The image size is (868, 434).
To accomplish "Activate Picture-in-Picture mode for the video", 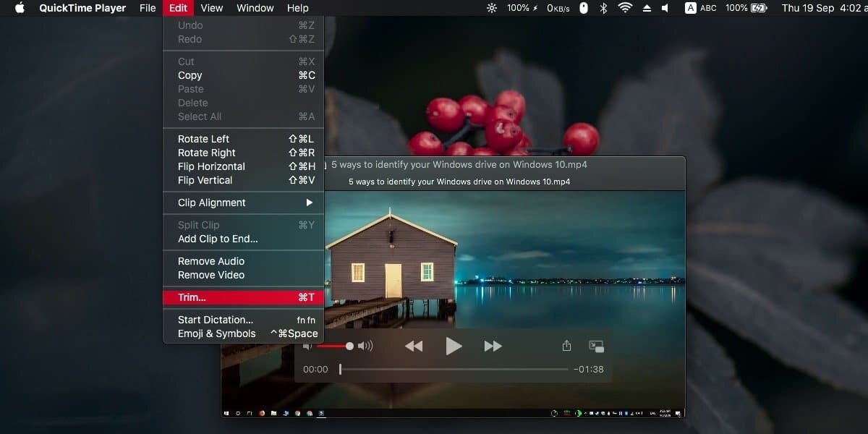I will tap(597, 346).
